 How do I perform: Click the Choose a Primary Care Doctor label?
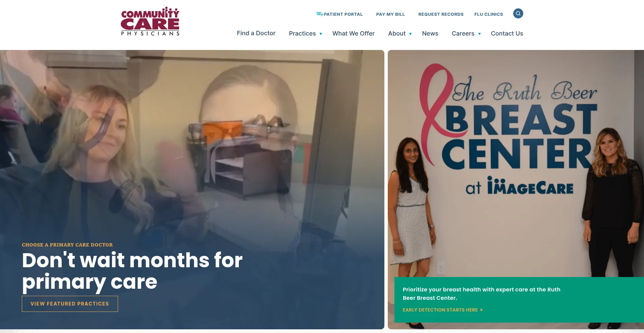click(x=67, y=245)
